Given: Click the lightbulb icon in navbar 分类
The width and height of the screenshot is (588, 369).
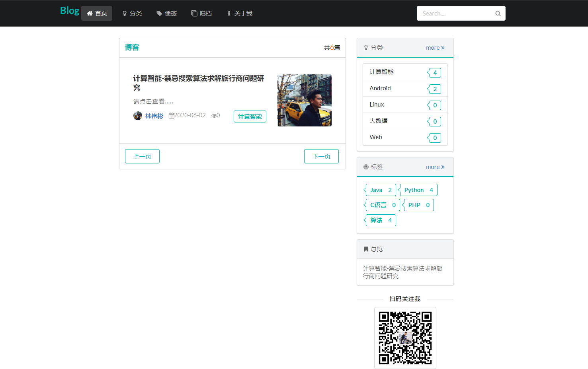Looking at the screenshot, I should [x=125, y=14].
